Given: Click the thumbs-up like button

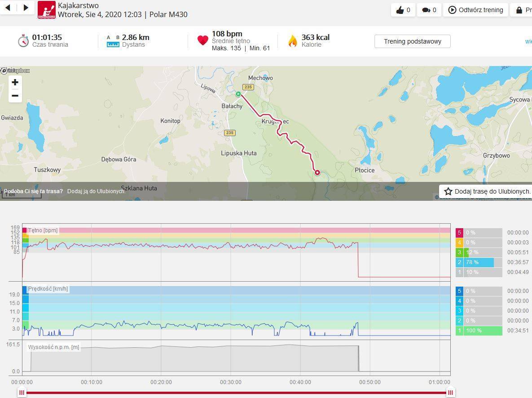Looking at the screenshot, I should [x=403, y=10].
